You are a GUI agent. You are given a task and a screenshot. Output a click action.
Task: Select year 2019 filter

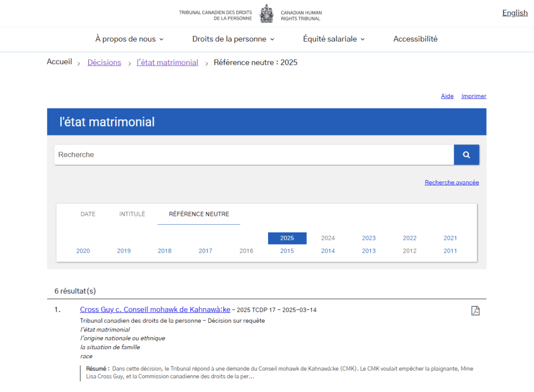[124, 251]
